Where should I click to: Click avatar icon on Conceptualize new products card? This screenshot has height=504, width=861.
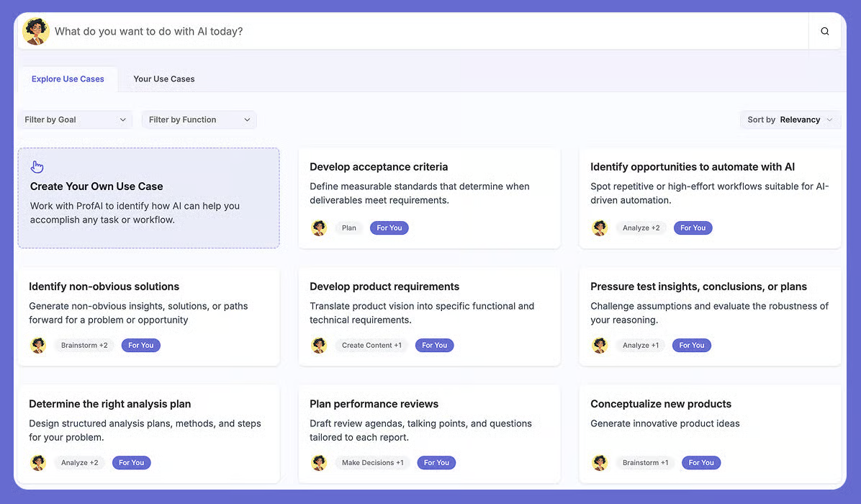[600, 463]
